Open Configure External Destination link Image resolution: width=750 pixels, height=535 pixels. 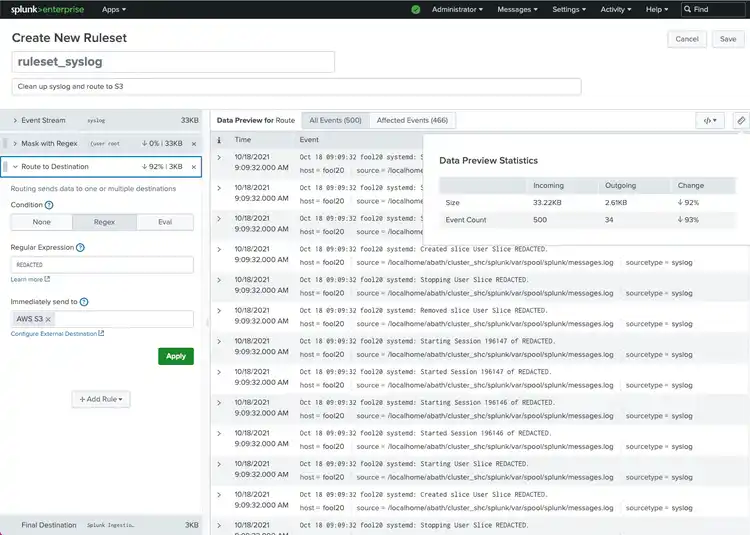56,333
